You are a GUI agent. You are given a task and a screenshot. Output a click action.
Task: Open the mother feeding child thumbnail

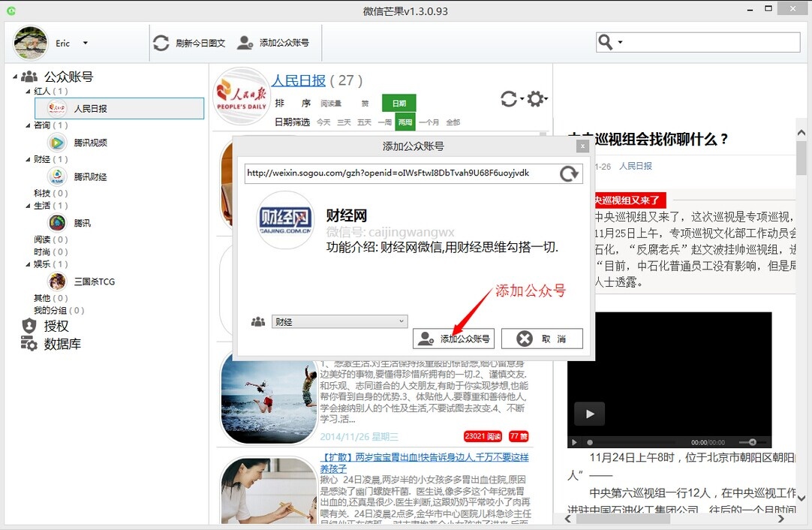click(x=269, y=491)
